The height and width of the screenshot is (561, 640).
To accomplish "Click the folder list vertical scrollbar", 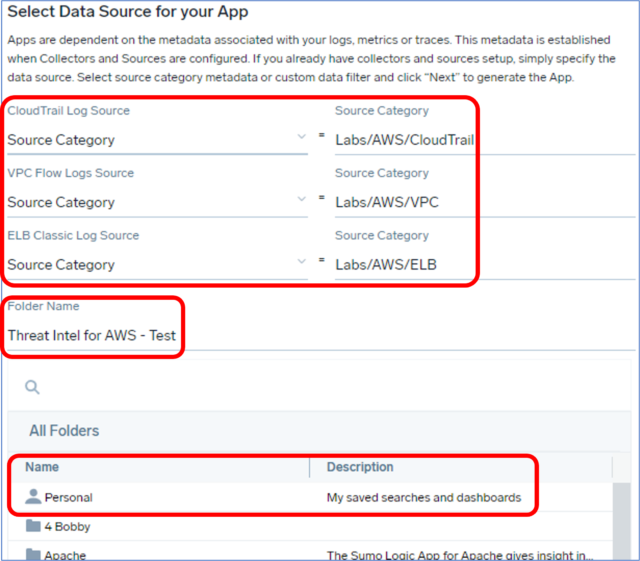I will tap(622, 521).
